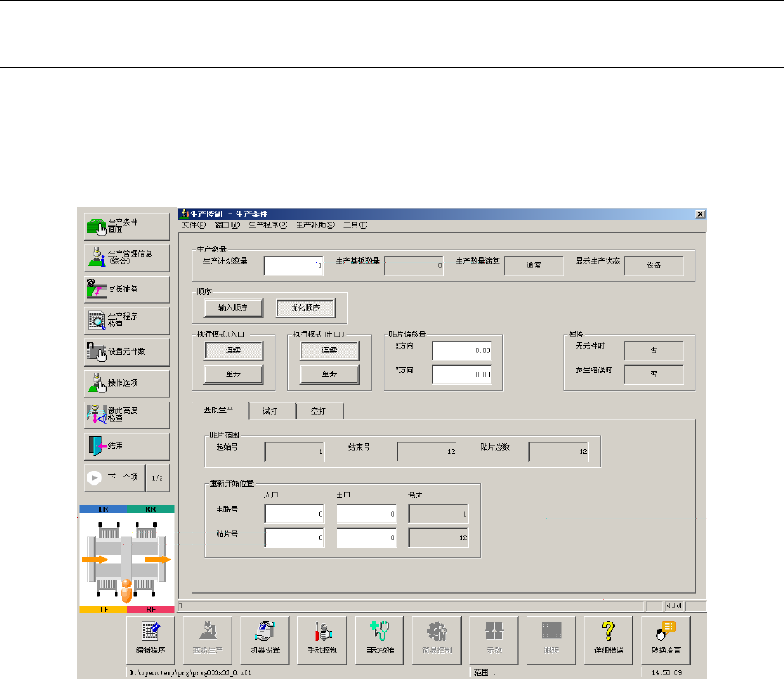
Task: Open 机器设置 in the bottom toolbar
Action: pyautogui.click(x=265, y=640)
